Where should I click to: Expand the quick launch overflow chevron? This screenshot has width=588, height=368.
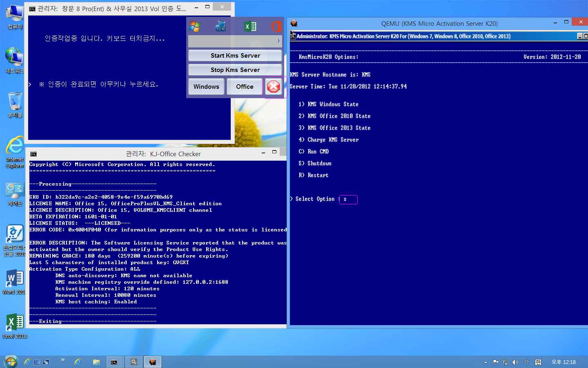click(63, 360)
